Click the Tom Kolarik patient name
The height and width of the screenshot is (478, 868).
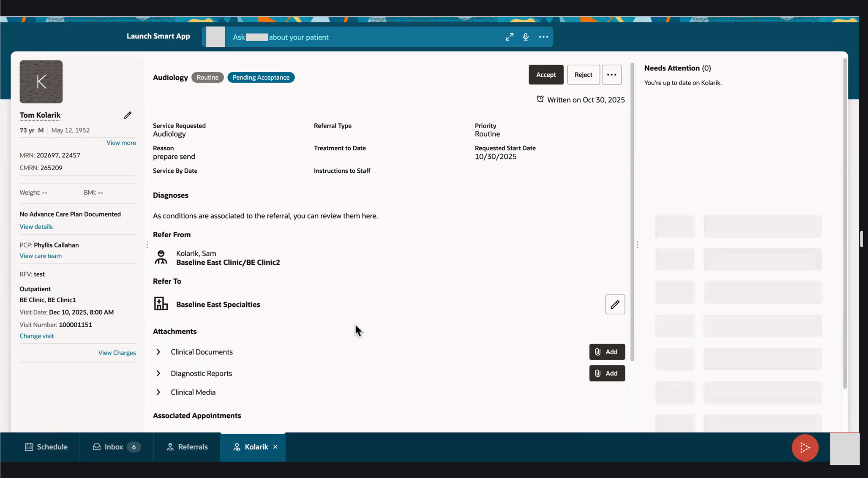click(40, 115)
